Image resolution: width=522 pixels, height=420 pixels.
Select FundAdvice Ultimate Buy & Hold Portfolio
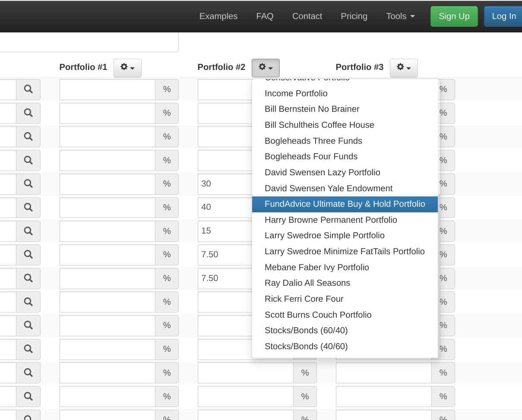[x=345, y=204]
